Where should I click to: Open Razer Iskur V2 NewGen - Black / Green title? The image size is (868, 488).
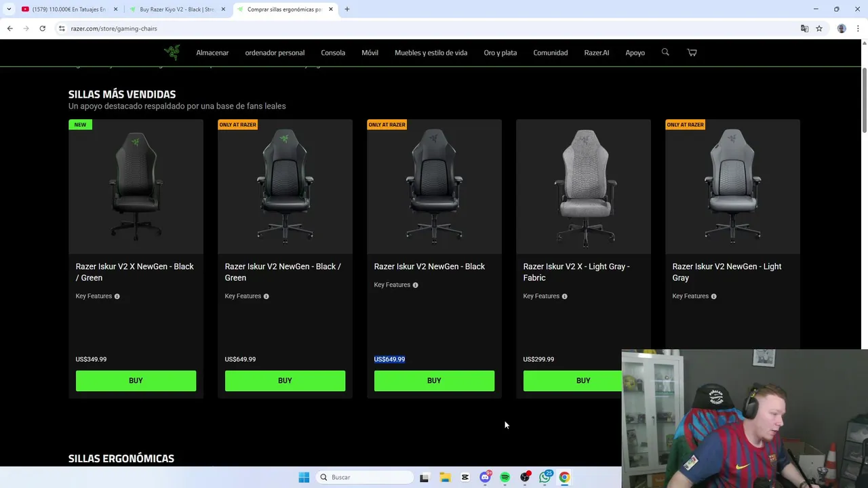[283, 272]
